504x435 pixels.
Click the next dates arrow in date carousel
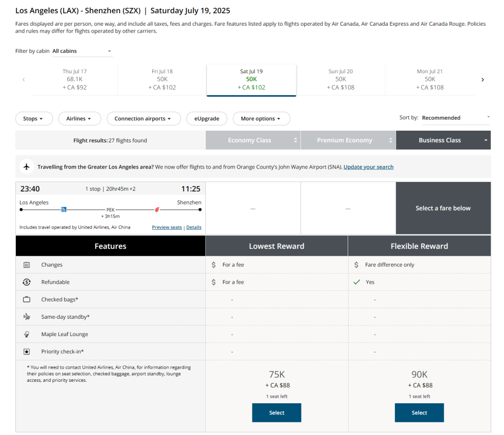pyautogui.click(x=483, y=80)
